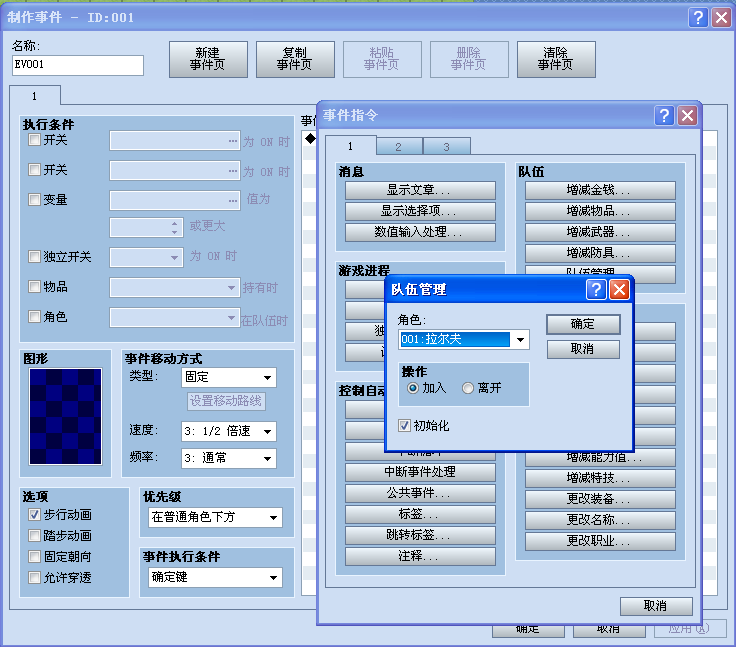The height and width of the screenshot is (647, 736).
Task: Close the 事件指令 window
Action: 687,116
